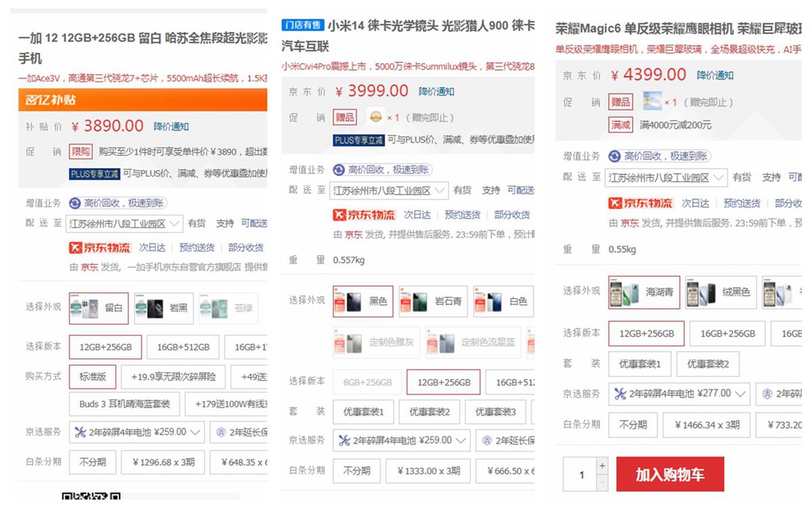812x508 pixels.
Task: Click the 加入购物车 add to cart button
Action: tap(669, 475)
